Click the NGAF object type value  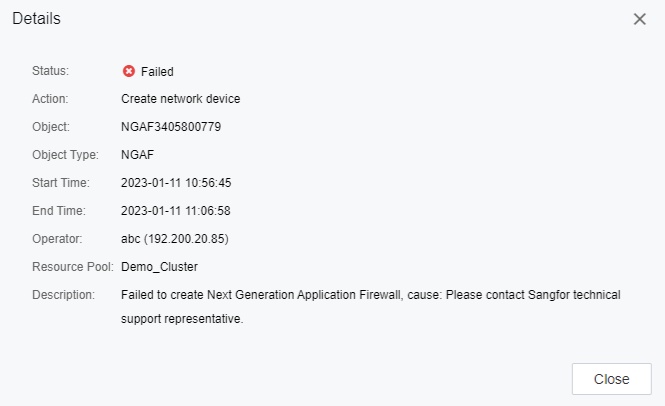[137, 155]
